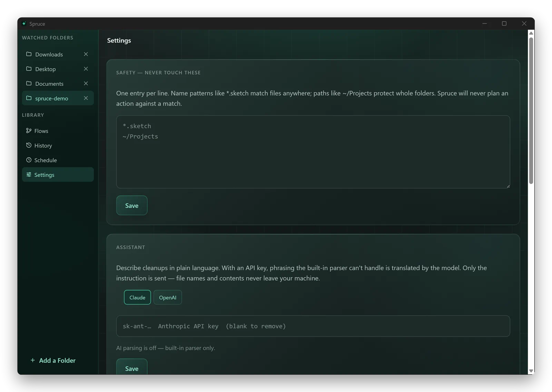Select OpenAI as assistant provider
The height and width of the screenshot is (392, 552).
[x=168, y=297]
